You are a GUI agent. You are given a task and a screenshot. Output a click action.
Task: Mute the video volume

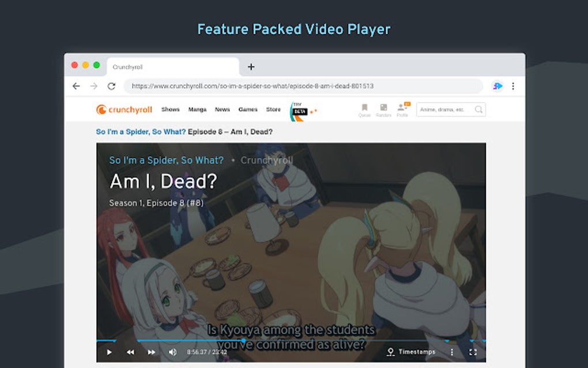pos(172,352)
